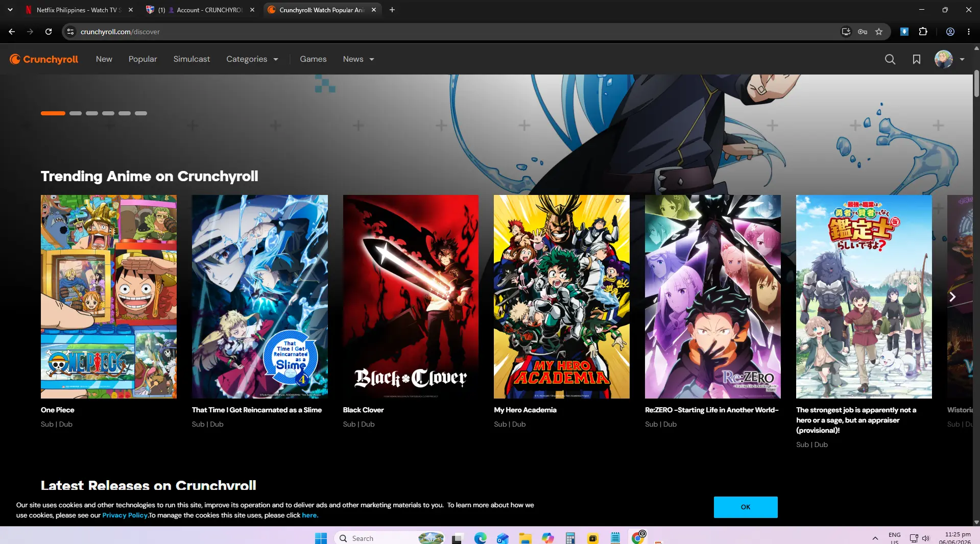
Task: Open the tab search dropdown arrow
Action: point(10,10)
